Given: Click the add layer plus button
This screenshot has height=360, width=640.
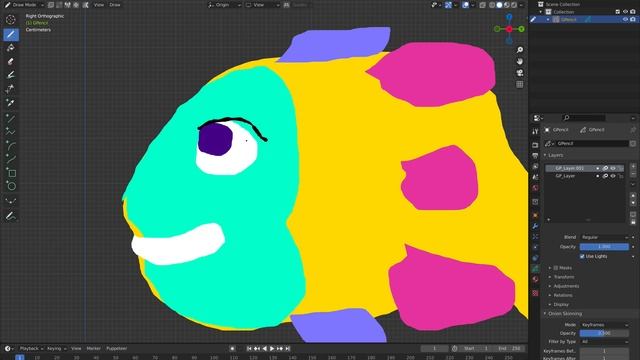Looking at the screenshot, I should [633, 167].
